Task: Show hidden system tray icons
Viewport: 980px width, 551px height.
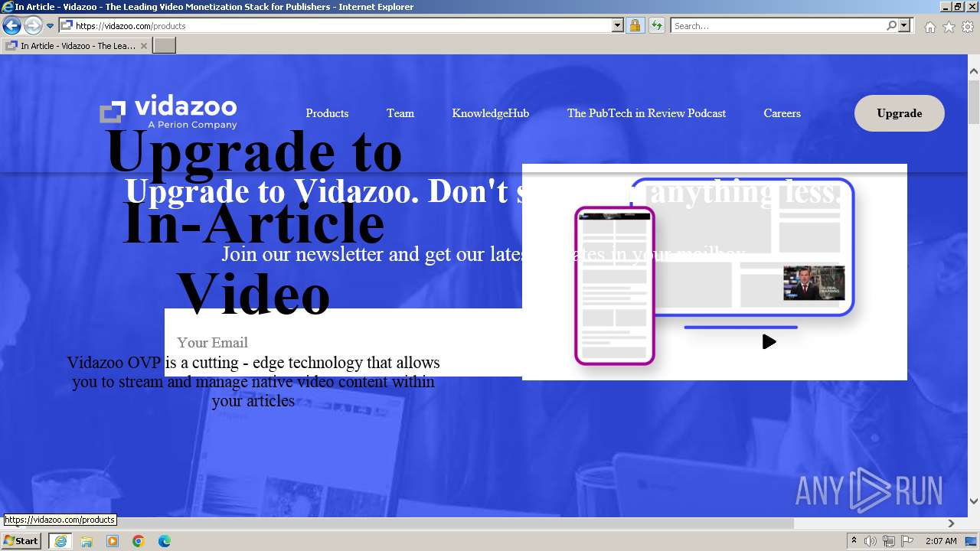Action: pos(854,541)
